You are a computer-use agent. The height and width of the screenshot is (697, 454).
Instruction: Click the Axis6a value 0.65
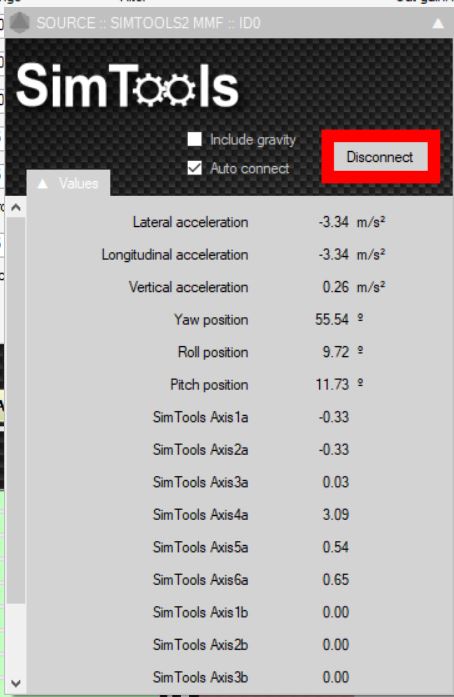pos(336,580)
